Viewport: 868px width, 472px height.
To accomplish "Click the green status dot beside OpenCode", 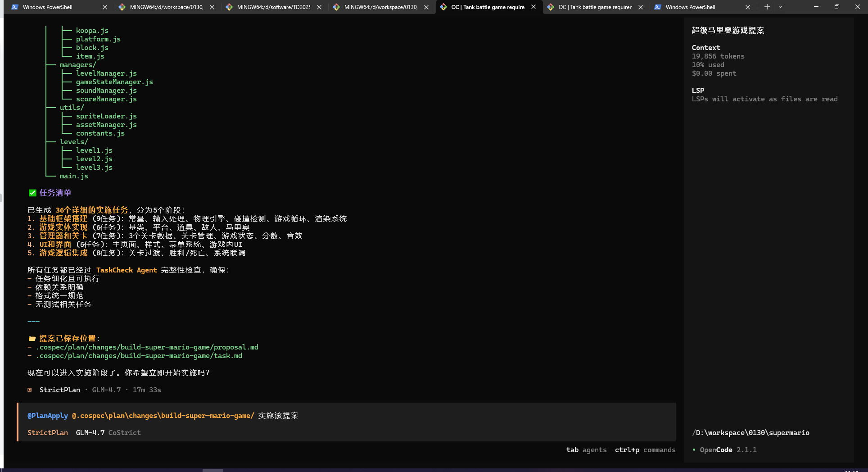I will (x=694, y=450).
